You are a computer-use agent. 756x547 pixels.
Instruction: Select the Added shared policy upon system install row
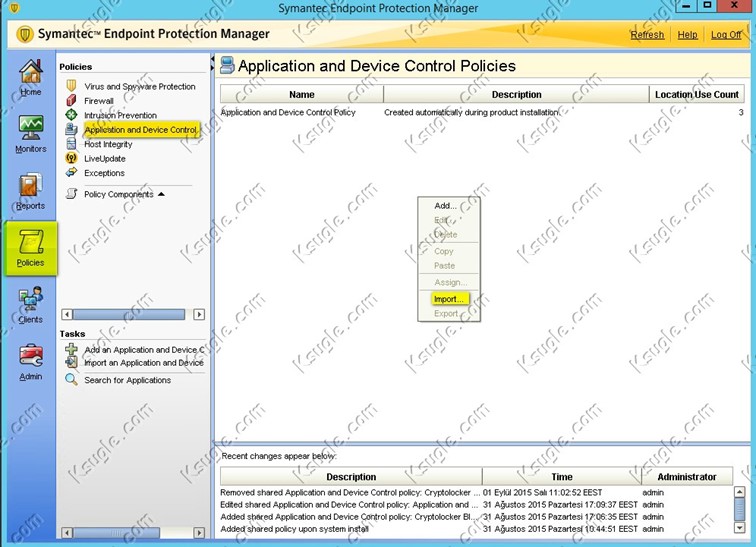[x=476, y=529]
